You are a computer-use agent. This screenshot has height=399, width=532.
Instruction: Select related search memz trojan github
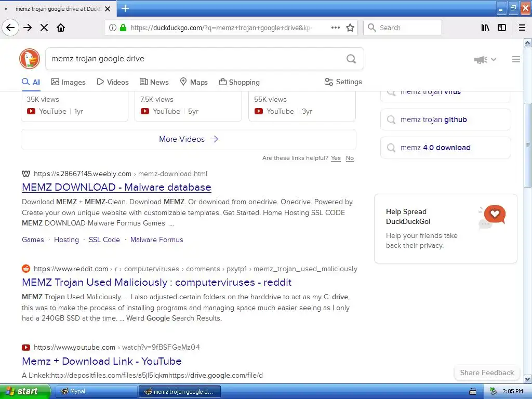tap(445, 119)
